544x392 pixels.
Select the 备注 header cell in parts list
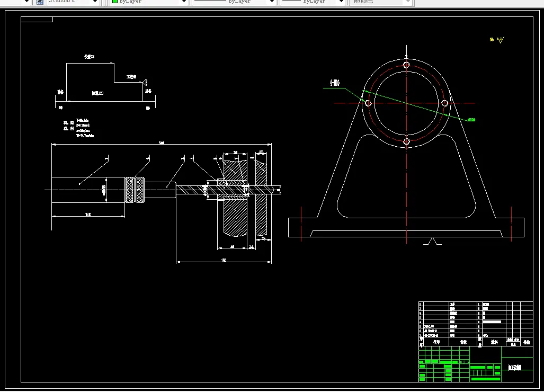click(x=527, y=342)
